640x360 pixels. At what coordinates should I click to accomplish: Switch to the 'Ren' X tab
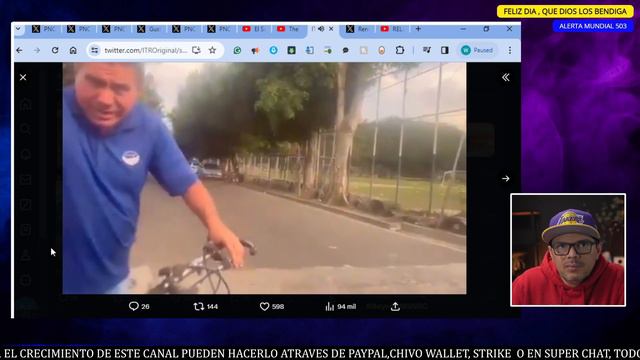coord(358,29)
